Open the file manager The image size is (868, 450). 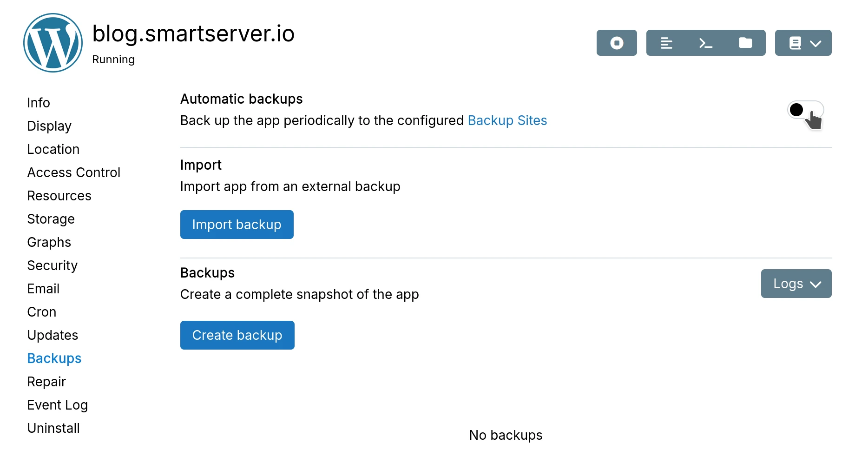pos(745,43)
